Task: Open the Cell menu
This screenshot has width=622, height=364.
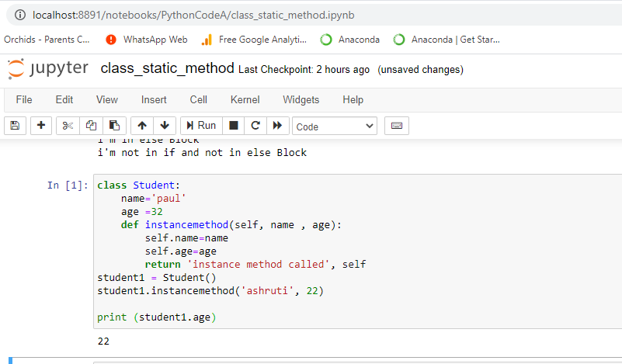Action: tap(198, 99)
